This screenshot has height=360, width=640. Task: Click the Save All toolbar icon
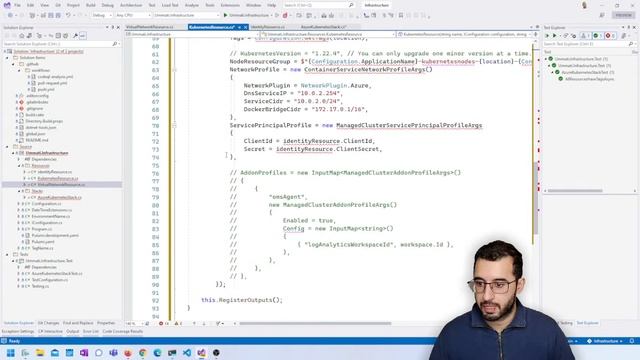click(x=58, y=15)
